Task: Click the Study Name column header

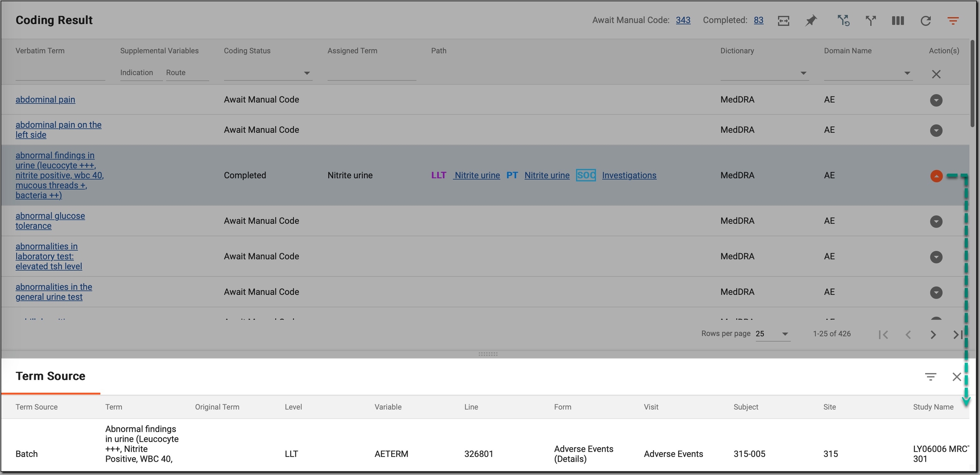Action: point(933,407)
